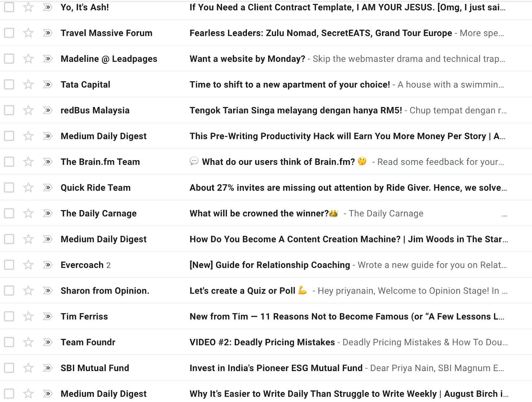The height and width of the screenshot is (402, 532).
Task: Mark Quick Ride Team email as important
Action: [x=48, y=187]
